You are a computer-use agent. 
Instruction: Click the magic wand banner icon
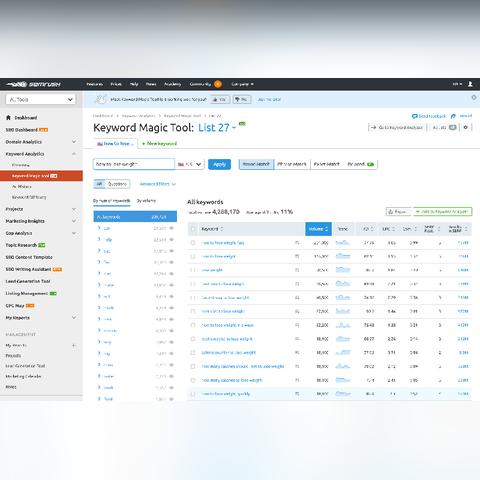(x=100, y=99)
